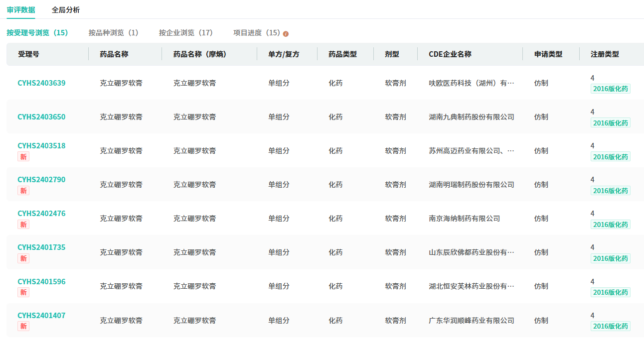Open acceptance number CYHS2402476
Viewport: 644px width, 345px height.
tap(41, 214)
